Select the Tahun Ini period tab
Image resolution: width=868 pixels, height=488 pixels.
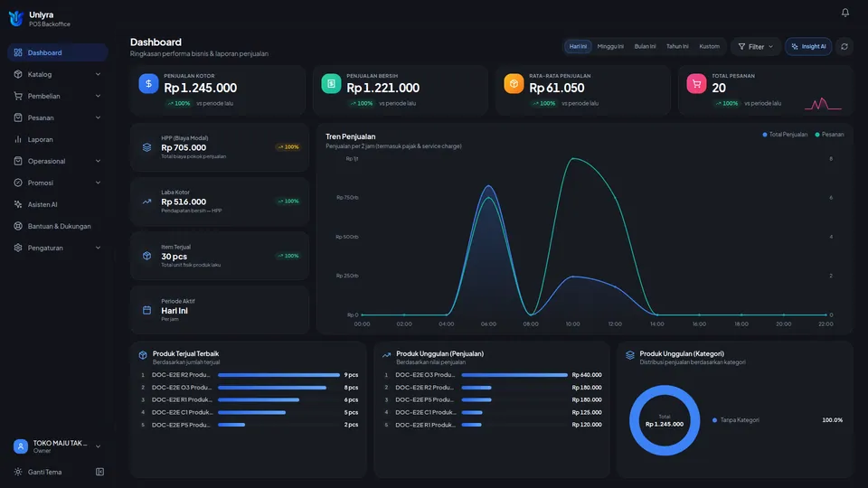677,46
